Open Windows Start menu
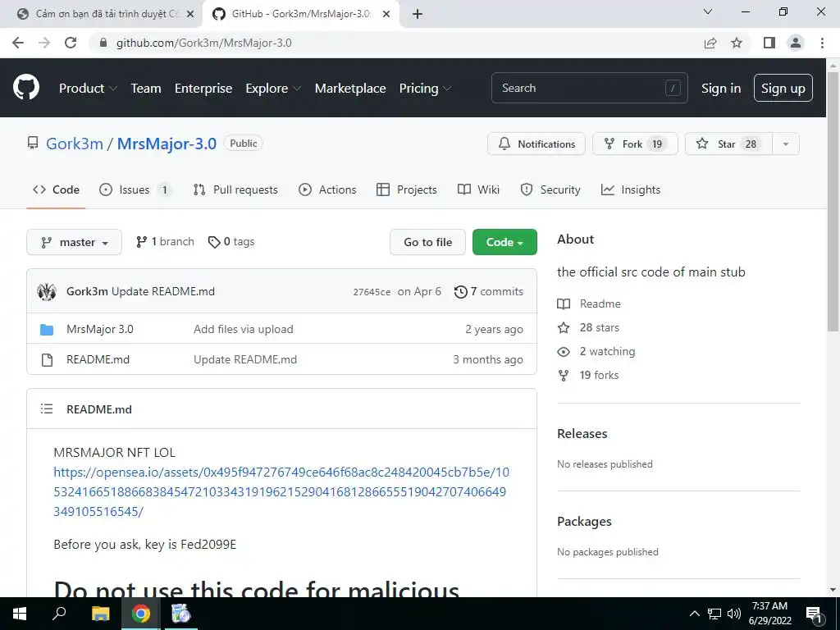 tap(20, 614)
